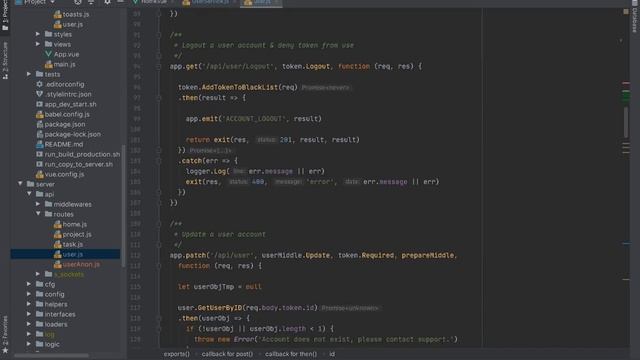This screenshot has height=360, width=640.
Task: Expand the tests folder
Action: [x=29, y=74]
